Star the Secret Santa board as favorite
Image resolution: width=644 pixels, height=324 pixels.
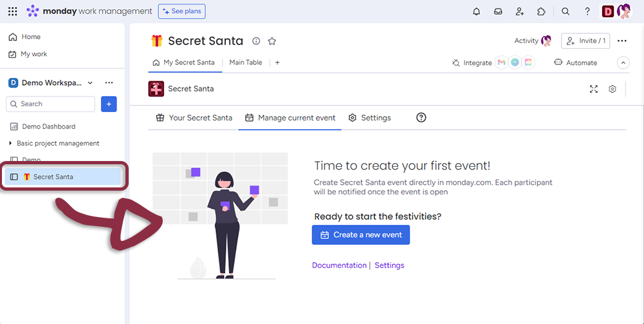click(x=272, y=41)
